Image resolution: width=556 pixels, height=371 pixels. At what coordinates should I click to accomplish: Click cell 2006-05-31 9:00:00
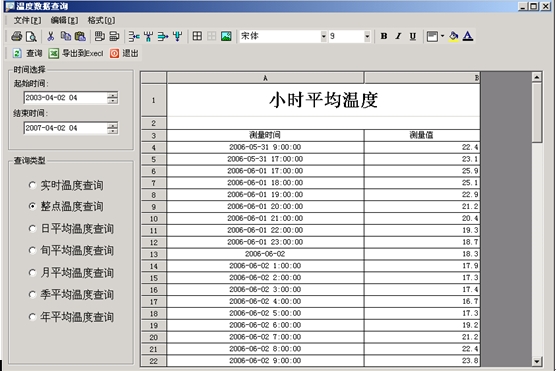(265, 147)
